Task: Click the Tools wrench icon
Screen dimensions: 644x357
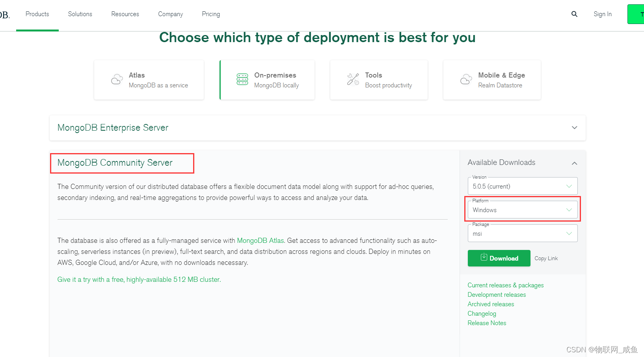Action: pos(354,79)
